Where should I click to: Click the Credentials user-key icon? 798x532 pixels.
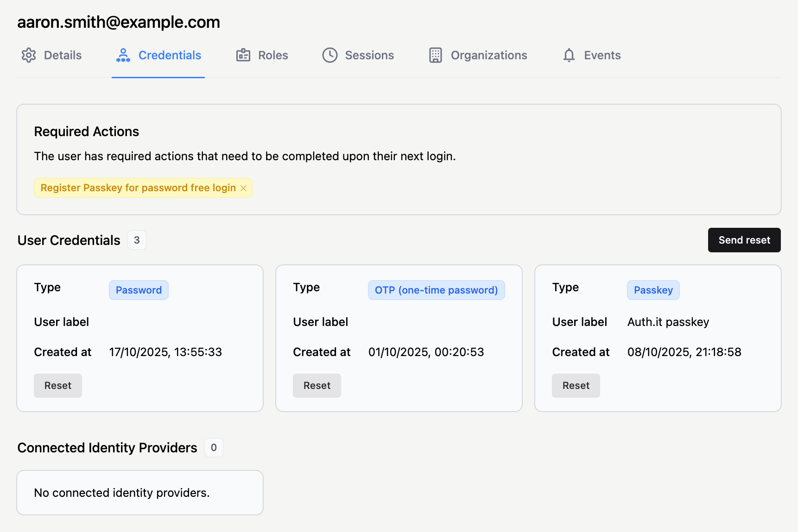123,55
